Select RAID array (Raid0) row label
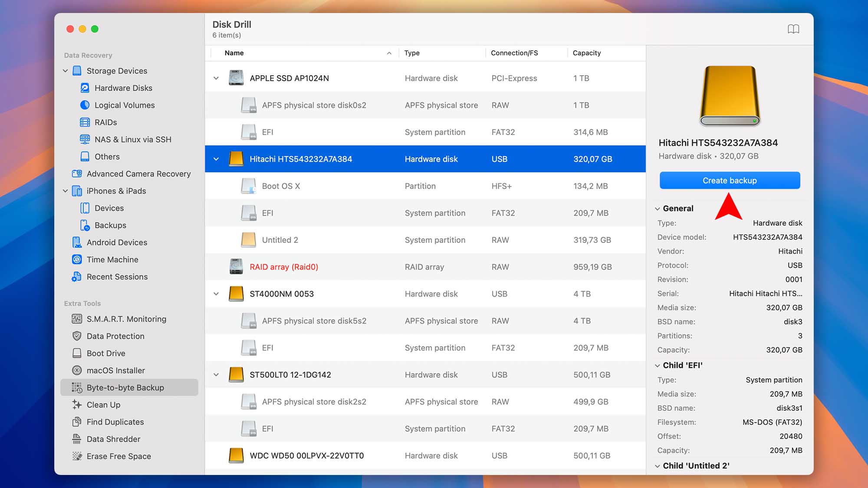Viewport: 868px width, 488px height. pos(284,267)
